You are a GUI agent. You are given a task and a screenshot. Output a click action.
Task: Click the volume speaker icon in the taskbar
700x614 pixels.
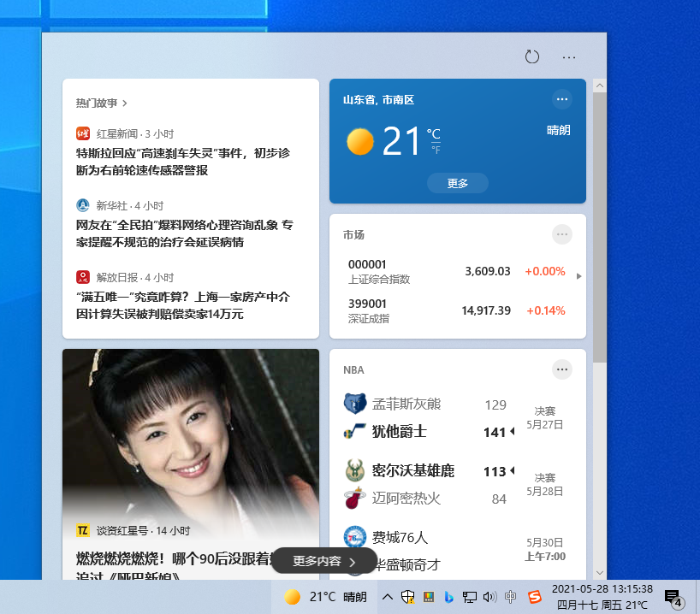click(x=489, y=597)
